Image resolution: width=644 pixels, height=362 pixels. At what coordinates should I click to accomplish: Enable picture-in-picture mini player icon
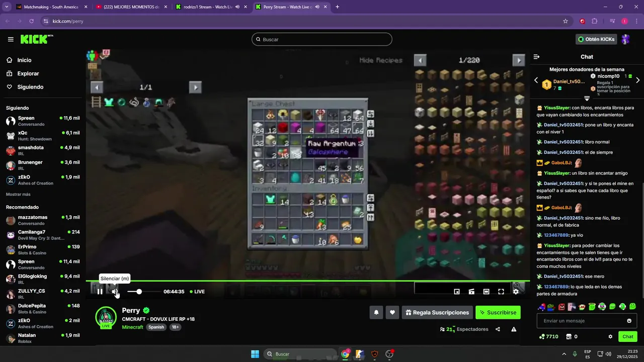point(457,292)
